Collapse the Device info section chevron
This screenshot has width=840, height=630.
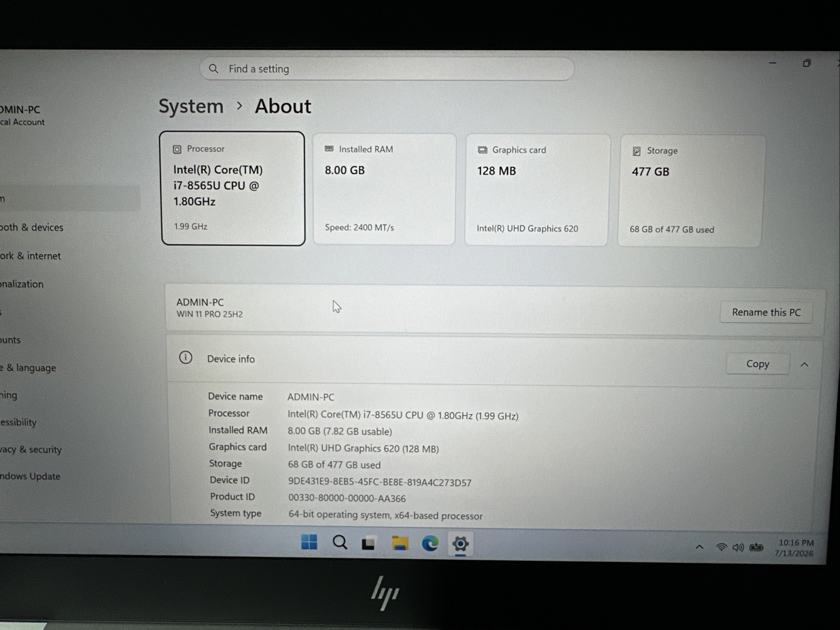804,365
